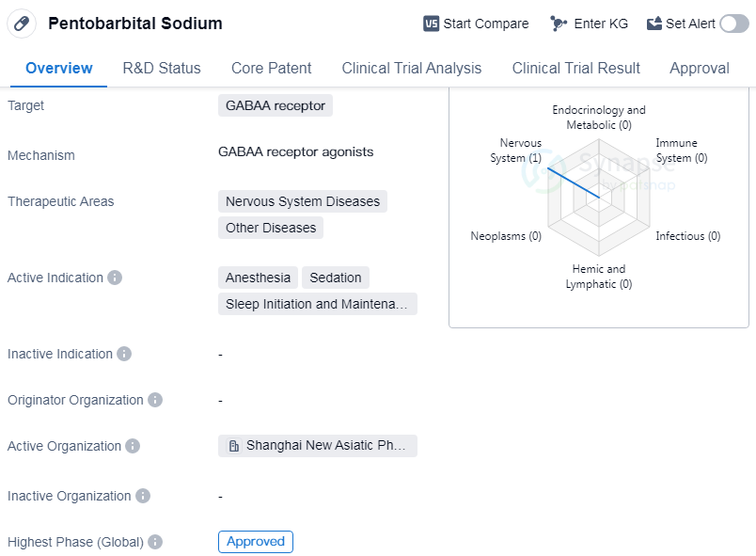Click the pill icon beside Pentobarbital Sodium
The height and width of the screenshot is (556, 756).
[22, 24]
